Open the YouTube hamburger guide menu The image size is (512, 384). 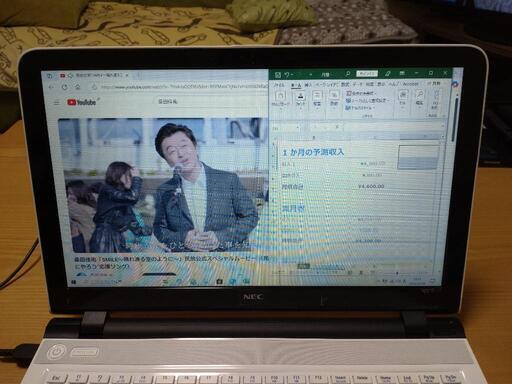click(57, 103)
